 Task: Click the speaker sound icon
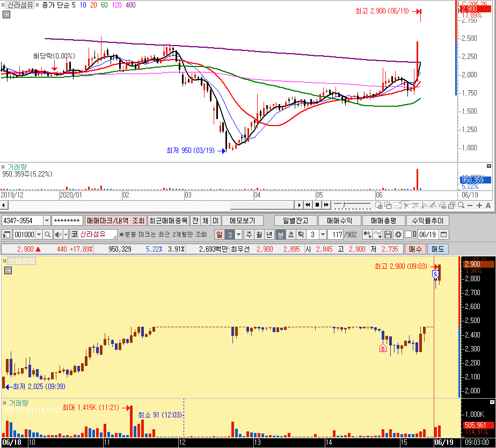point(58,234)
